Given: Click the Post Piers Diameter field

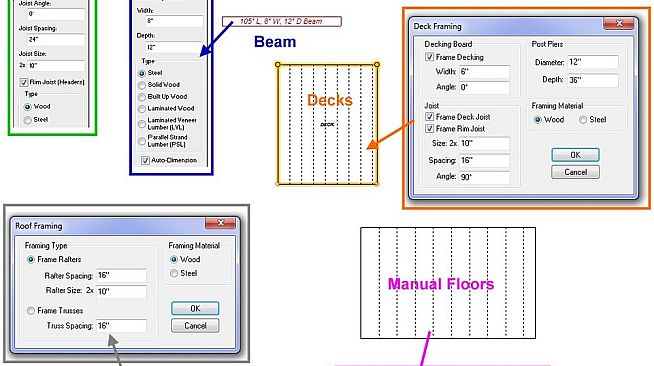Looking at the screenshot, I should click(x=593, y=62).
